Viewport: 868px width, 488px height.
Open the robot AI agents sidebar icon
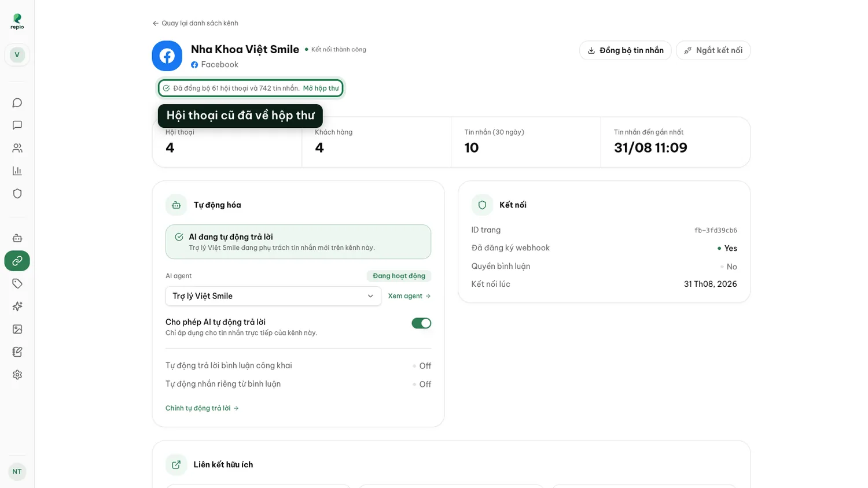click(17, 238)
